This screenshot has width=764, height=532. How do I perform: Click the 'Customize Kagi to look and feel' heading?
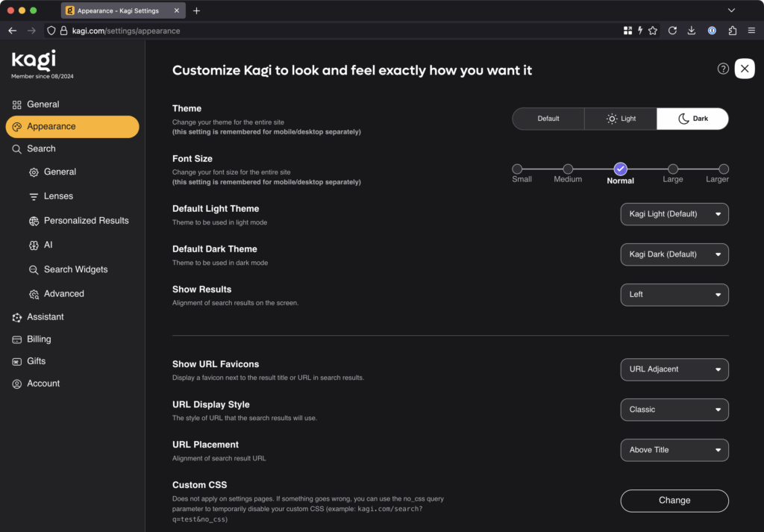click(352, 71)
